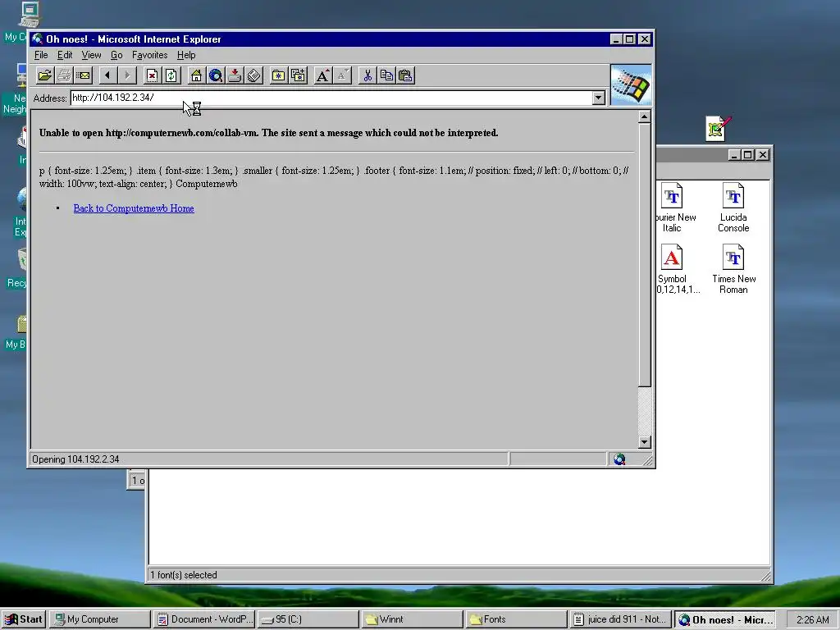Image resolution: width=840 pixels, height=630 pixels.
Task: Click the Oh noes! IE taskbar button
Action: coord(725,619)
